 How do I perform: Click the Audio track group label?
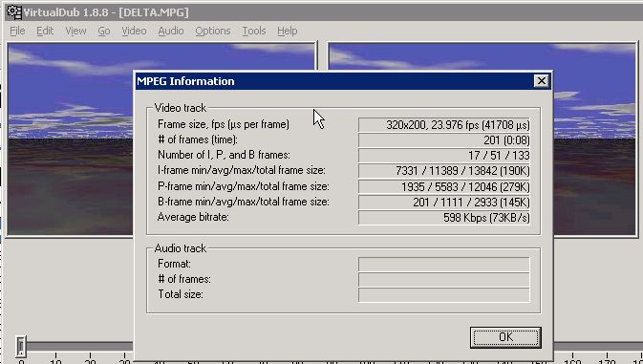(181, 248)
